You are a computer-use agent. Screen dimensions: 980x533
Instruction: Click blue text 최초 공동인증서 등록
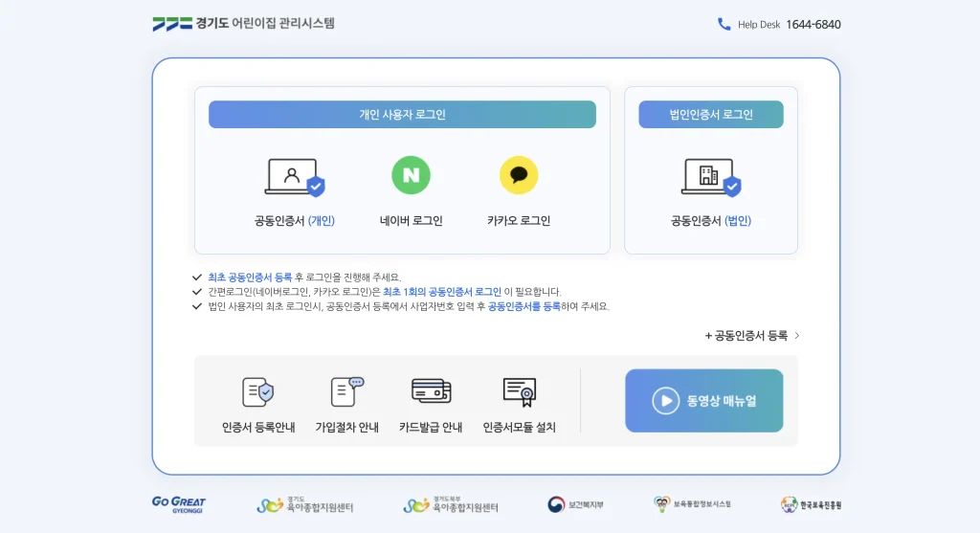pyautogui.click(x=250, y=277)
